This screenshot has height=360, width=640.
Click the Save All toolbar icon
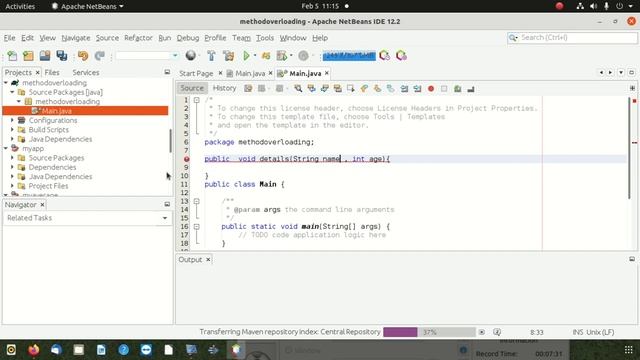[62, 56]
